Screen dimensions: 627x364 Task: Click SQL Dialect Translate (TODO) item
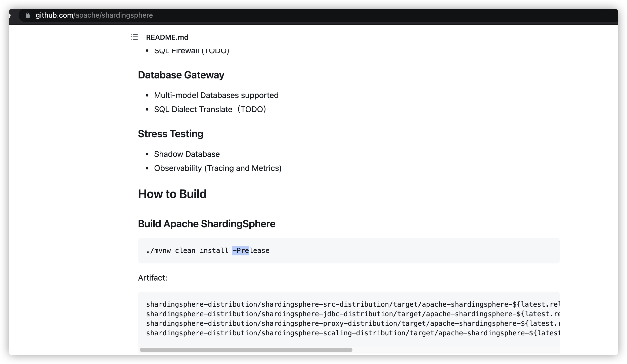(210, 109)
